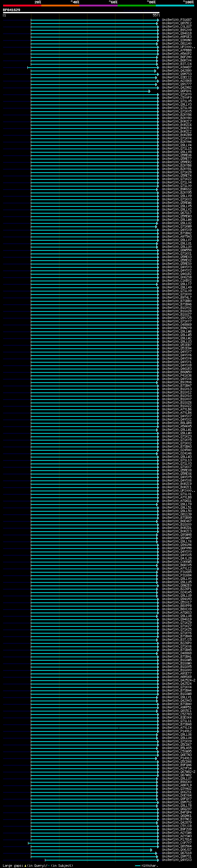The height and width of the screenshot is (868, 197).
Task: Click the green ~80% identity legend segment
Action: [x=136, y=6]
